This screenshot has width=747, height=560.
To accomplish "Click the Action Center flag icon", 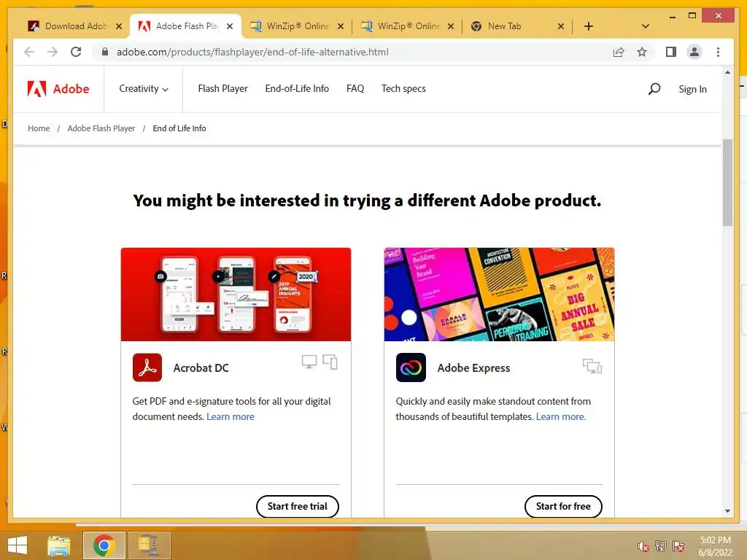I will 678,546.
